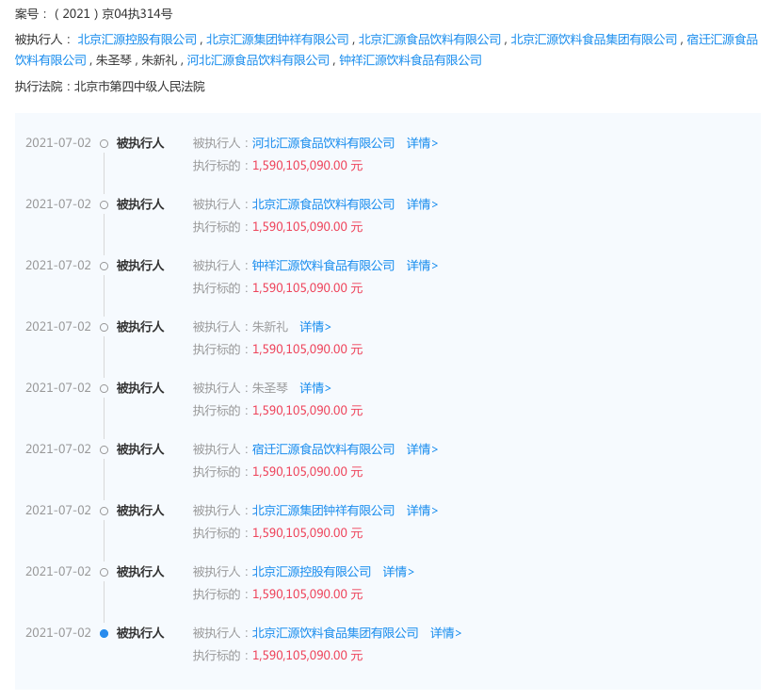Click timeline marker for 朱圣琴 entry
Screen dimensions: 774x700
(105, 389)
